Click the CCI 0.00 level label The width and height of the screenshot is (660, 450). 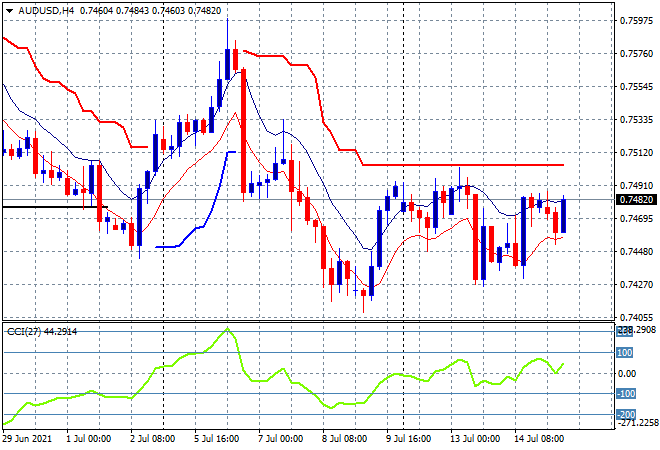(x=626, y=373)
